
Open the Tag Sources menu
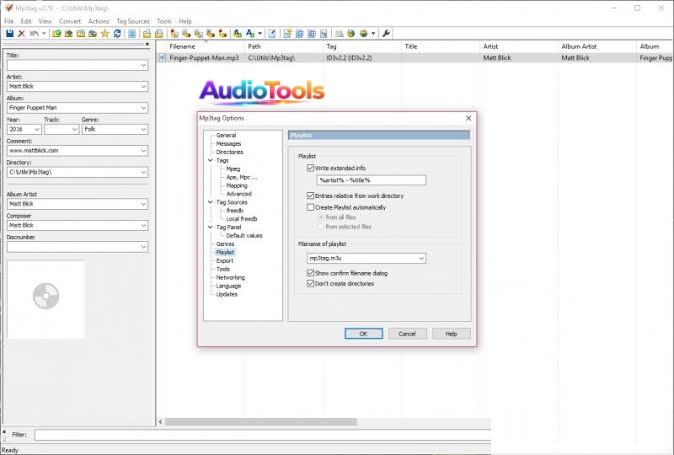click(133, 21)
